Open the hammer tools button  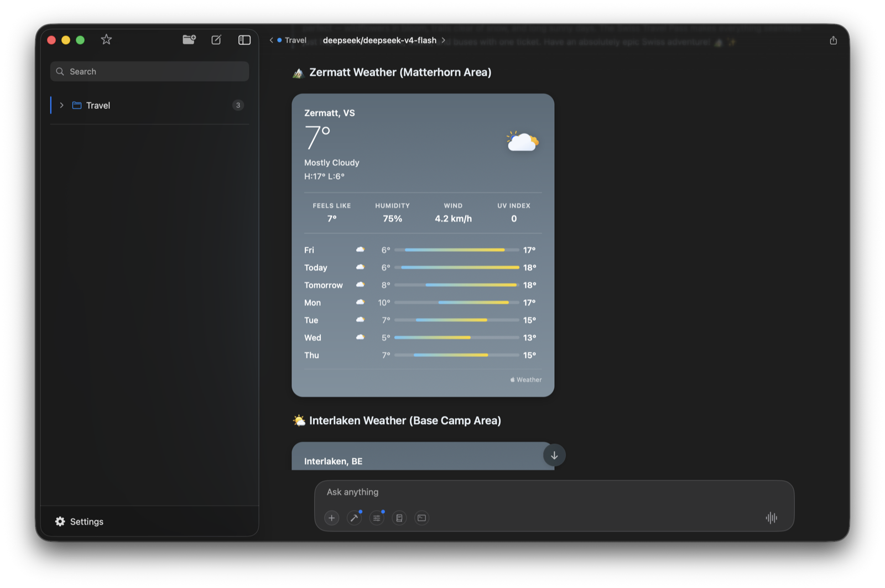[x=354, y=518]
